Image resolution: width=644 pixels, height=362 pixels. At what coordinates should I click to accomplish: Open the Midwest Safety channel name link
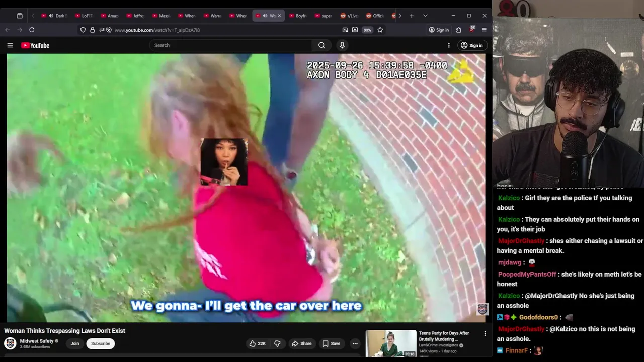click(37, 341)
